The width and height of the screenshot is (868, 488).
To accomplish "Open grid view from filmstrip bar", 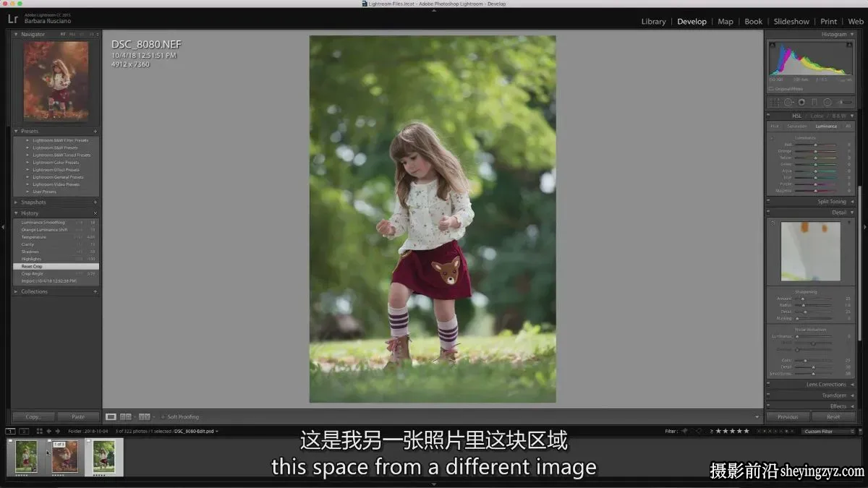I will pyautogui.click(x=40, y=431).
